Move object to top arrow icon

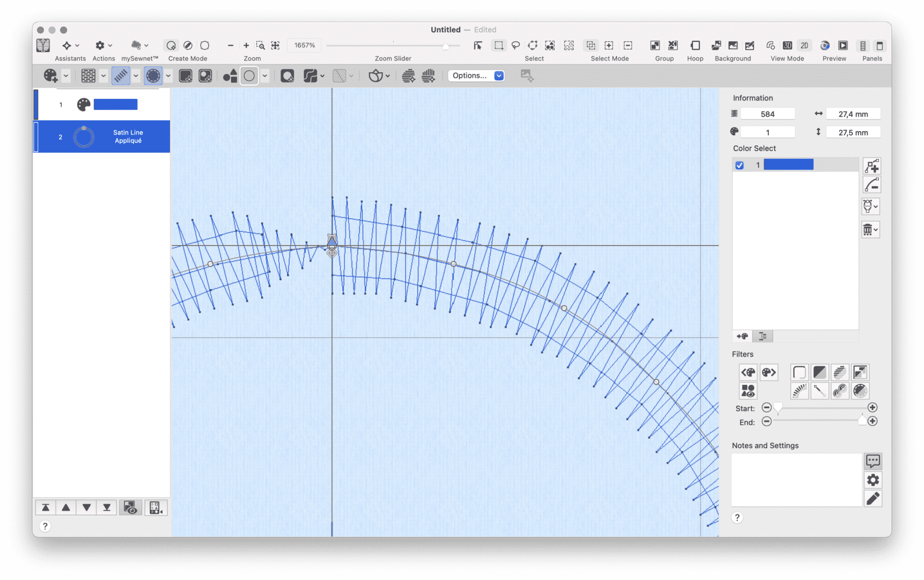click(x=46, y=508)
